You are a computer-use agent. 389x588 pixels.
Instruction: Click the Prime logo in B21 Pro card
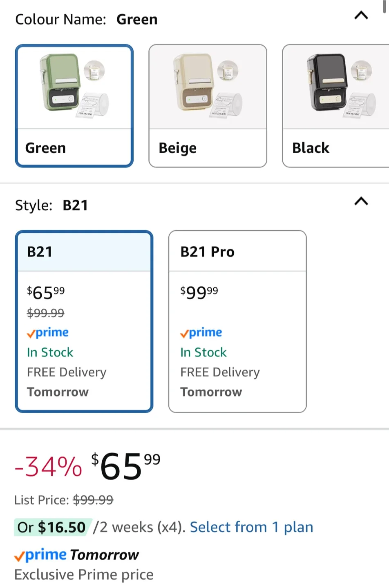201,333
